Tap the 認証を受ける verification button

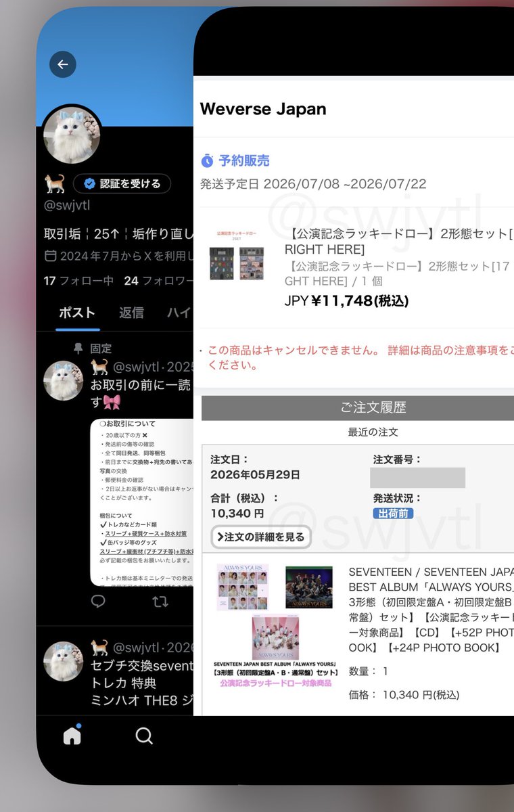coord(122,183)
